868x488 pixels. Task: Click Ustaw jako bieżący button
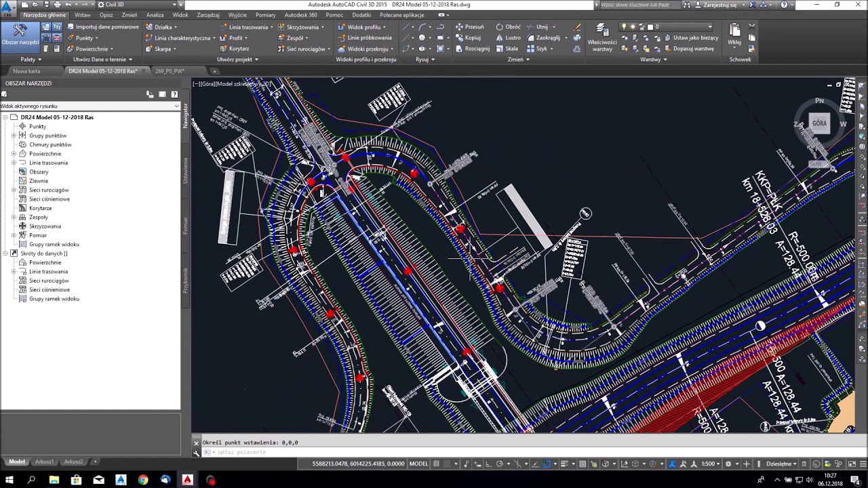tap(690, 38)
